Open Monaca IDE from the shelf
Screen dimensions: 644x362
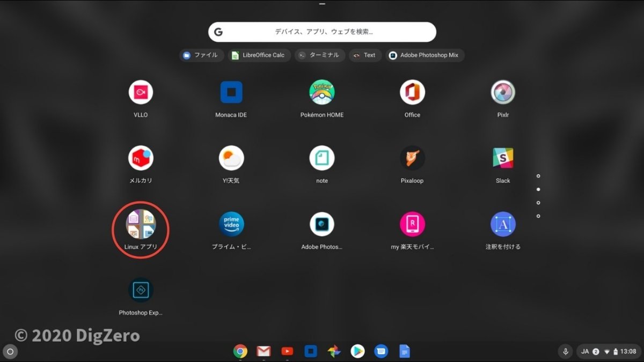pos(311,351)
